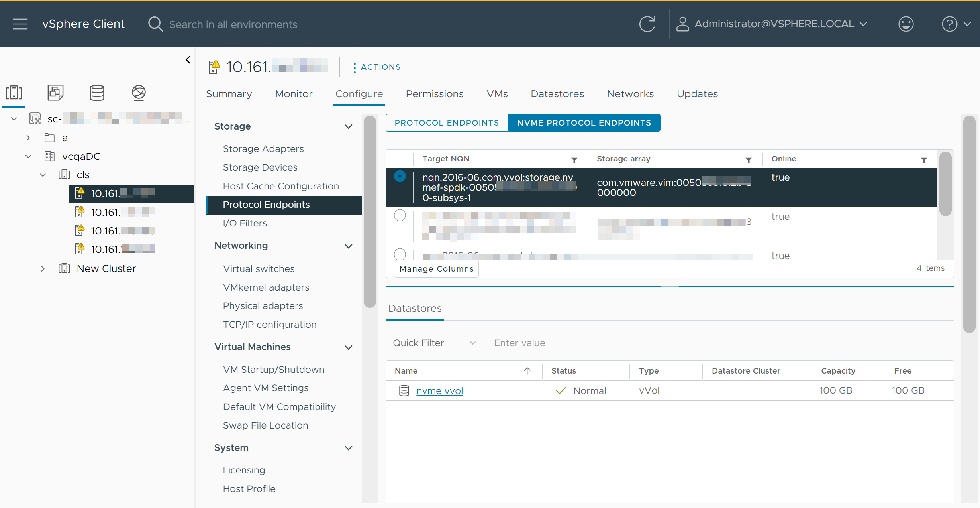Collapse the cls cluster node
Viewport: 980px width, 508px height.
(43, 175)
